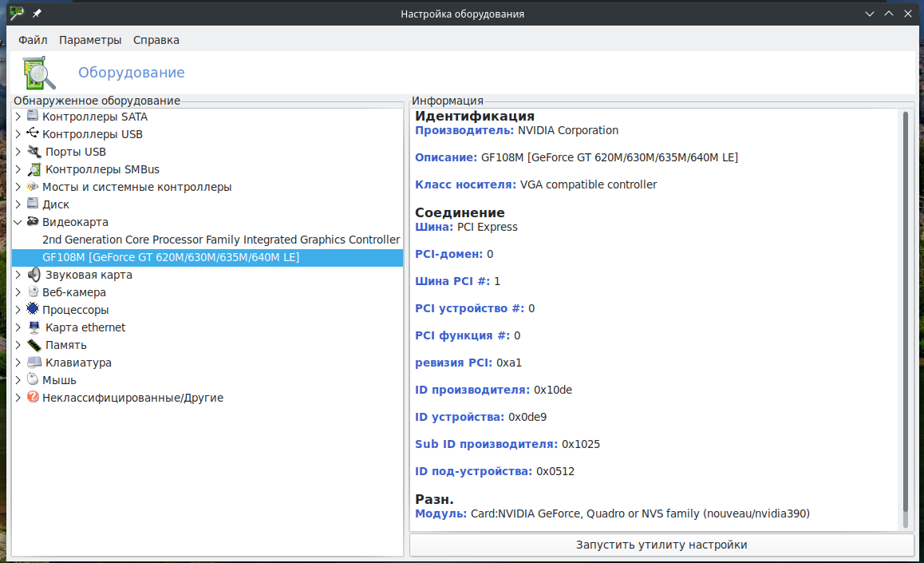Collapse the Видеокарта tree branch

tap(18, 222)
